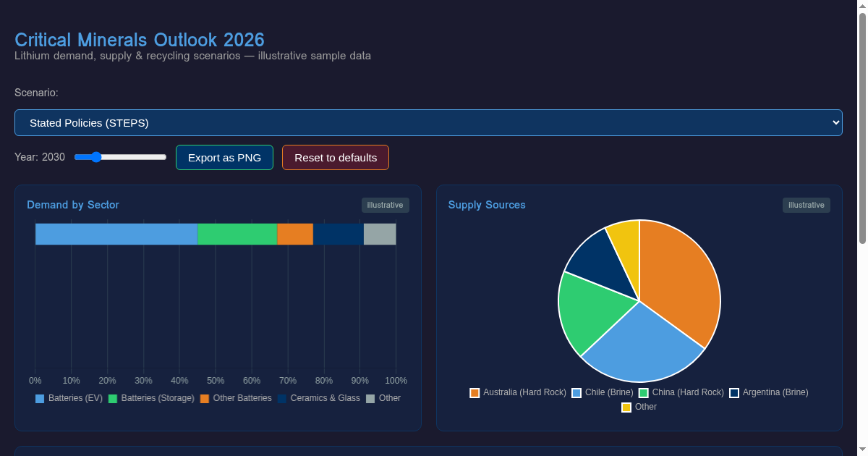868x456 pixels.
Task: Click the Export as PNG button
Action: point(224,157)
